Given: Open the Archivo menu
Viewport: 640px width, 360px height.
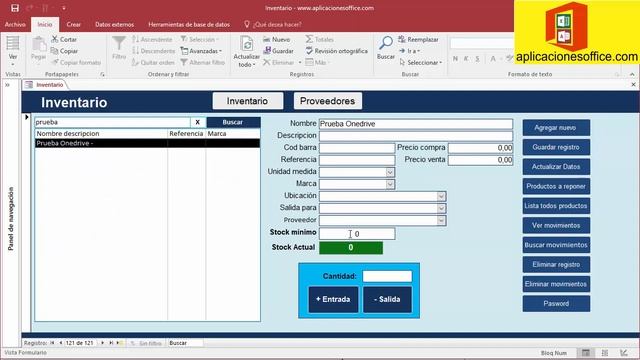Looking at the screenshot, I should click(x=15, y=24).
